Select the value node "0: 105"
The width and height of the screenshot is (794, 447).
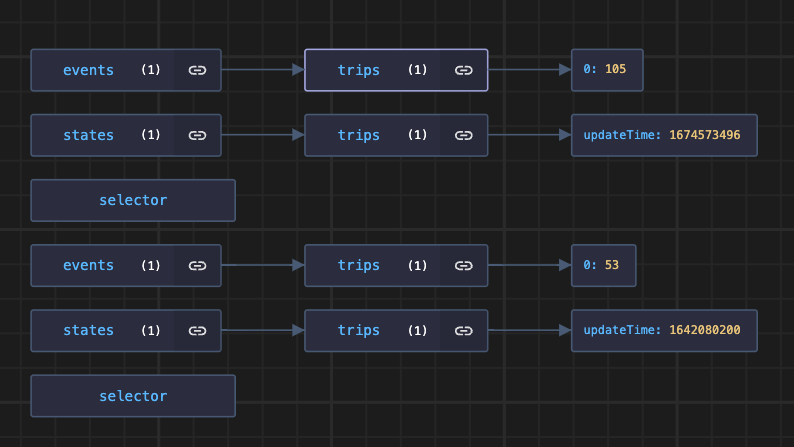coord(606,70)
